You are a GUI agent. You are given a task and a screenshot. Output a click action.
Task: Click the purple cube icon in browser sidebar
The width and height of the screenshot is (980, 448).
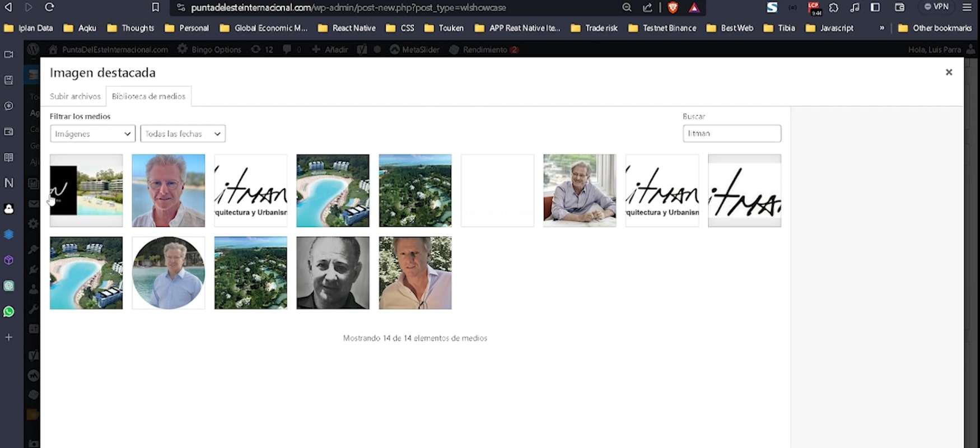(9, 260)
